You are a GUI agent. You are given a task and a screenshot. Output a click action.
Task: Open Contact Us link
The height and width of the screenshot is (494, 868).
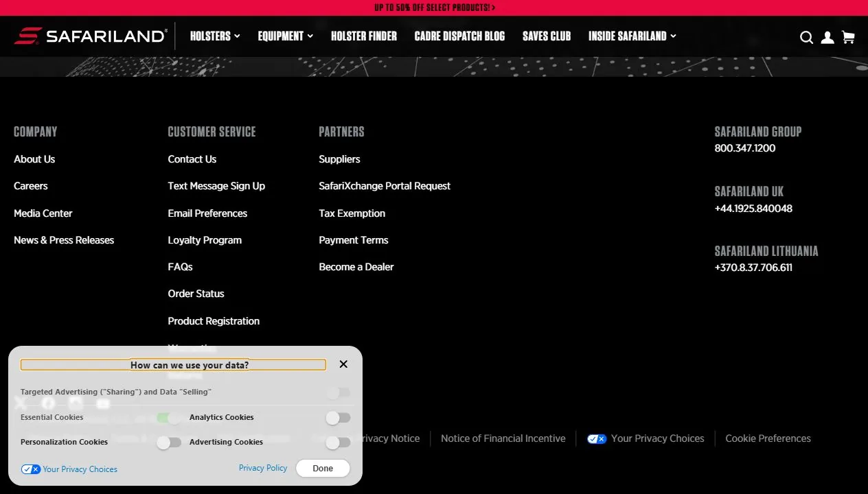(x=192, y=159)
